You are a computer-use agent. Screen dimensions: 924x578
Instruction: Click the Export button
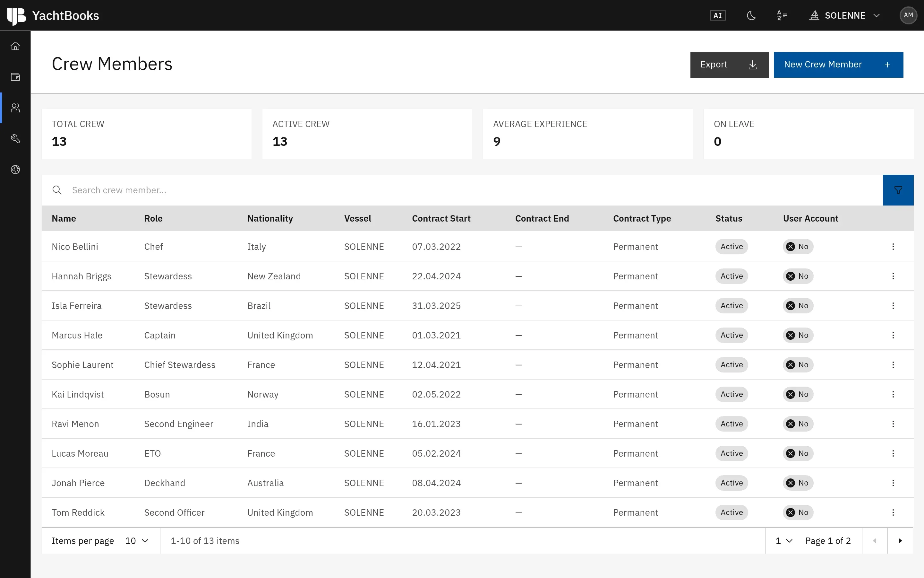729,65
